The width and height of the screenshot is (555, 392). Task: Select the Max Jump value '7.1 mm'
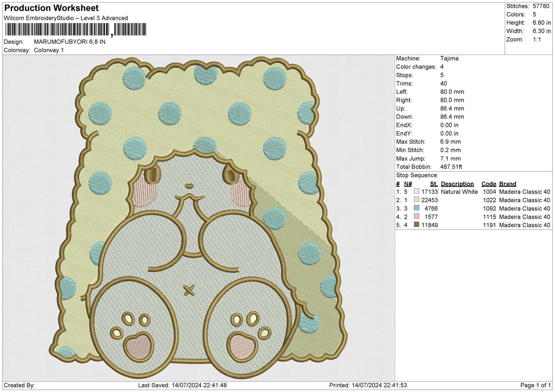coord(451,159)
